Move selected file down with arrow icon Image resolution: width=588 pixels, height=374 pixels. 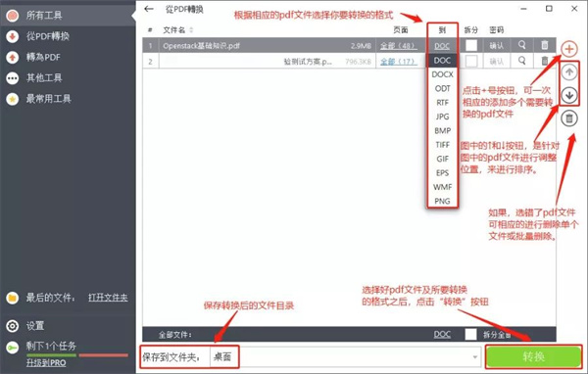tap(568, 95)
